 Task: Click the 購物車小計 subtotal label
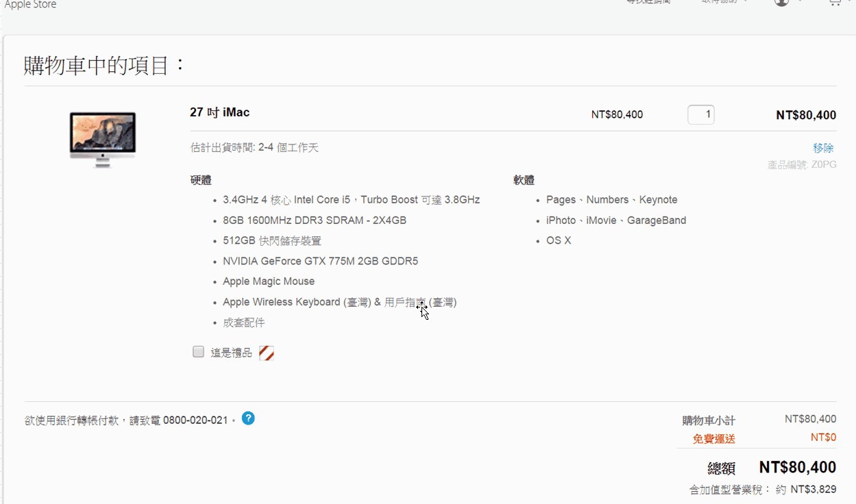[709, 420]
